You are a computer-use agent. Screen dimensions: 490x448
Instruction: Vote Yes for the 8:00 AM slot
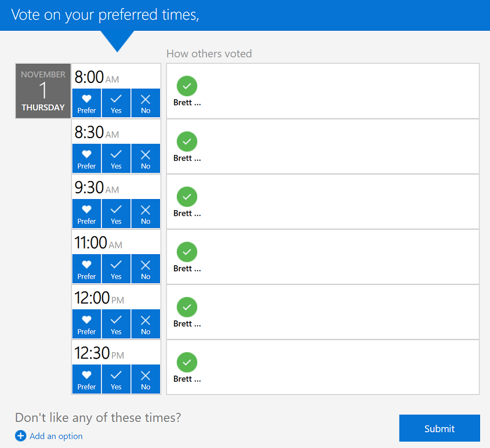(x=116, y=103)
